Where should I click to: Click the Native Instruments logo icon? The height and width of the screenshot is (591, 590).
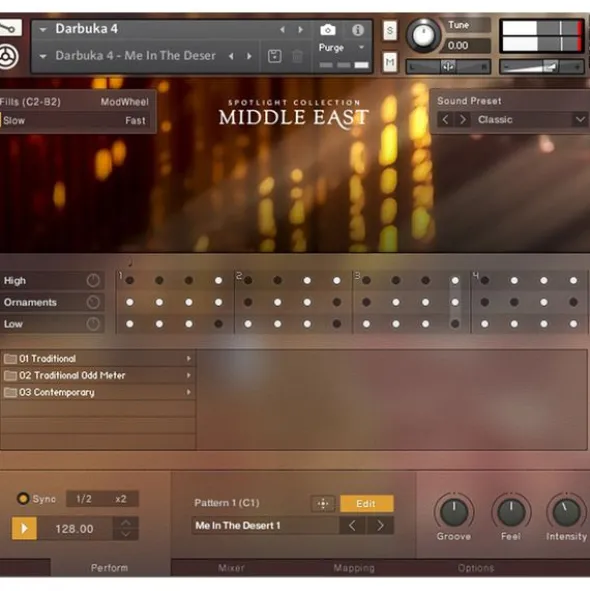(x=8, y=57)
